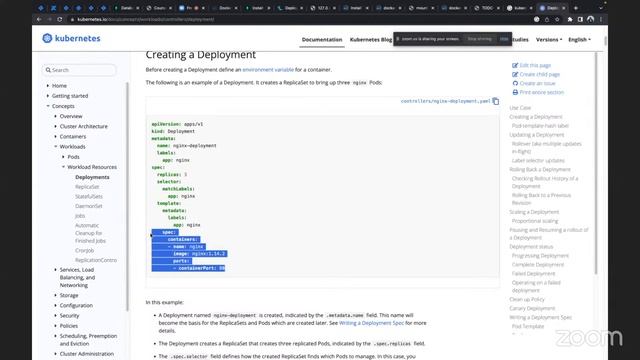The height and width of the screenshot is (360, 640).
Task: Click the second pinned browser tab
Action: point(53,8)
